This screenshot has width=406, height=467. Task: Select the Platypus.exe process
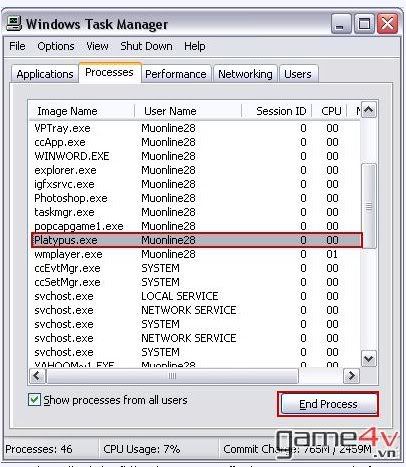tap(196, 240)
